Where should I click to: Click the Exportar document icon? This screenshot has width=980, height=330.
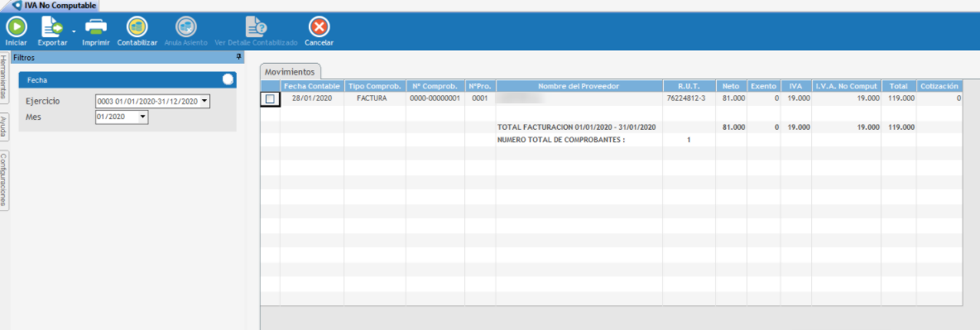click(x=52, y=26)
